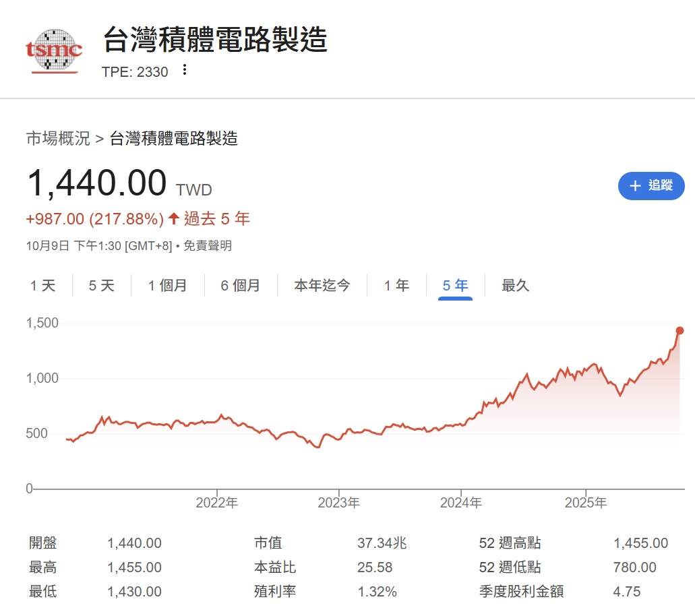Click the 市值 value 37.34兆
The height and width of the screenshot is (616, 695).
382,543
